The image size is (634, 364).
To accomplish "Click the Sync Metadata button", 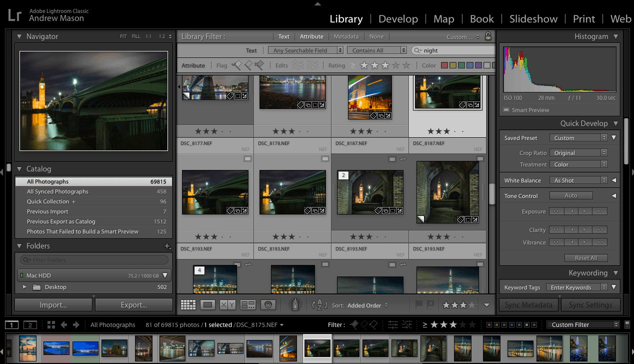I will (x=528, y=304).
